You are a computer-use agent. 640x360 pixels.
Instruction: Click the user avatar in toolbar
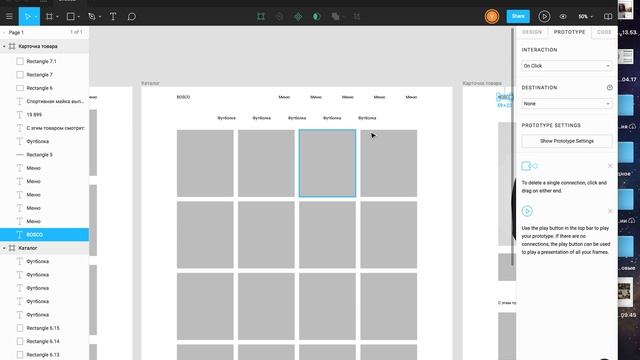pyautogui.click(x=492, y=17)
